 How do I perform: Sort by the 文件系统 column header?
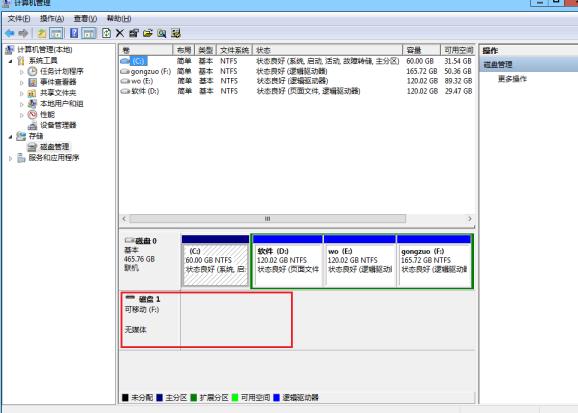234,50
